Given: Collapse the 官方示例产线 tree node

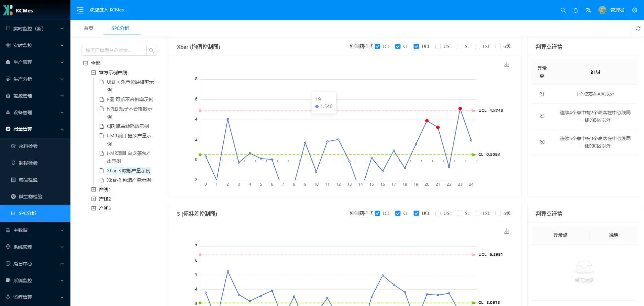Looking at the screenshot, I should (94, 73).
